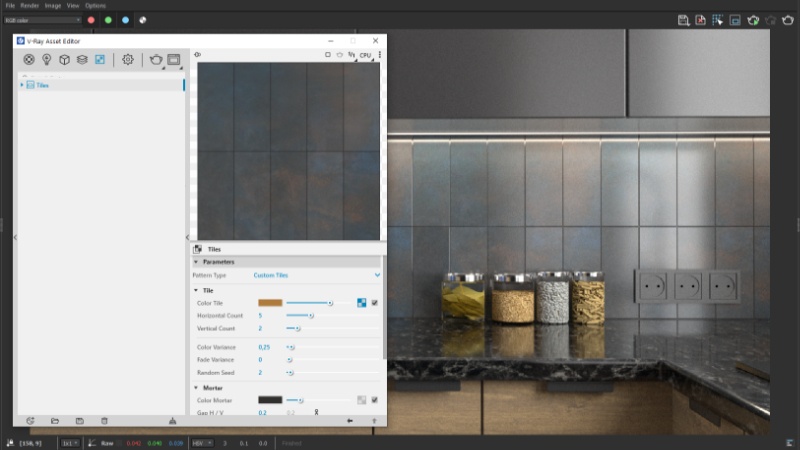Click the preview toggle icon above the swatch
Image resolution: width=800 pixels, height=450 pixels.
click(x=197, y=55)
